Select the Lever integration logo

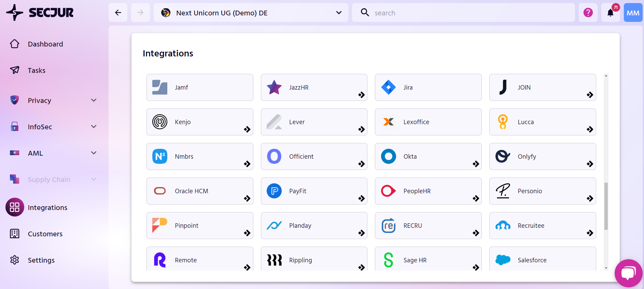274,122
